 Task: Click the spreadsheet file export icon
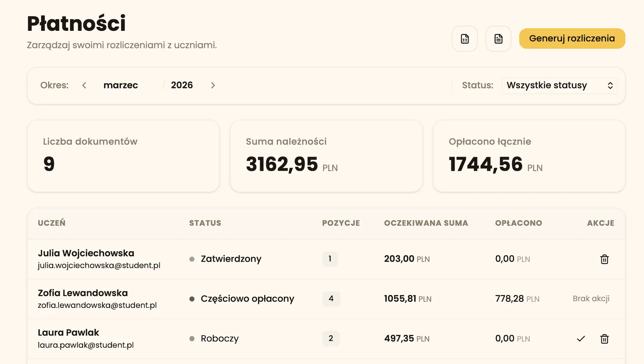coord(465,39)
